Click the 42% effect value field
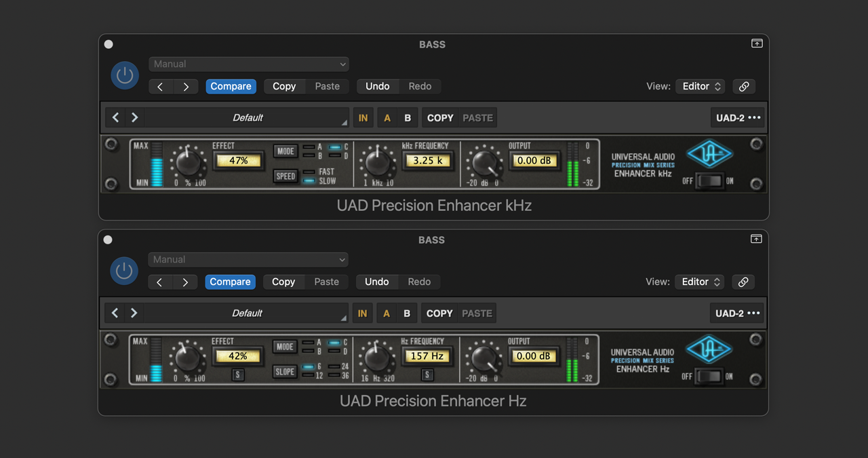Viewport: 868px width, 458px height. click(237, 356)
